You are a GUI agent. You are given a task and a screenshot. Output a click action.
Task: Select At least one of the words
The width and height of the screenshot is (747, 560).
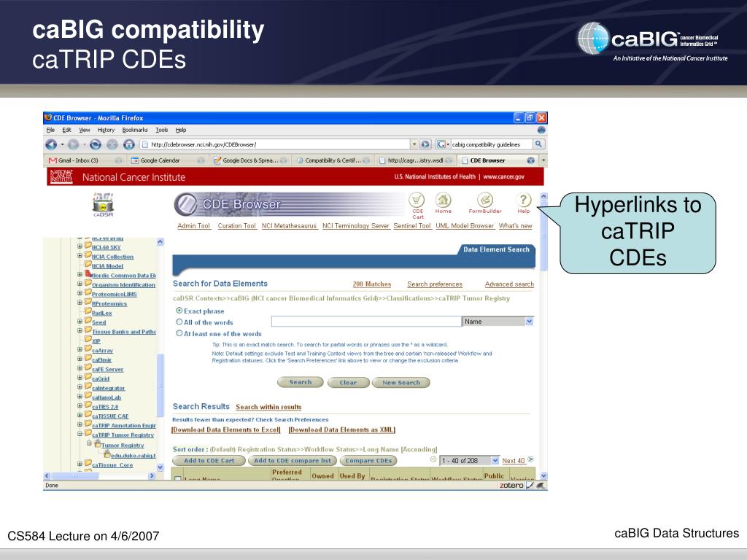tap(179, 333)
